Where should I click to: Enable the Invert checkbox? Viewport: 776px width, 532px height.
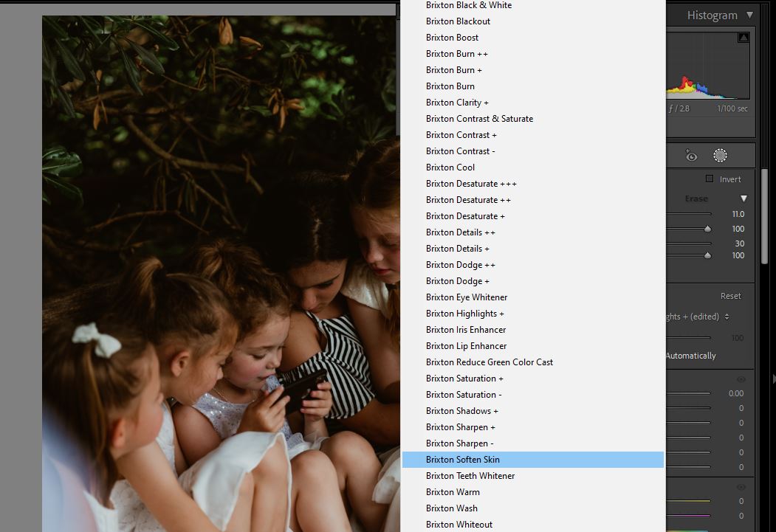[710, 179]
